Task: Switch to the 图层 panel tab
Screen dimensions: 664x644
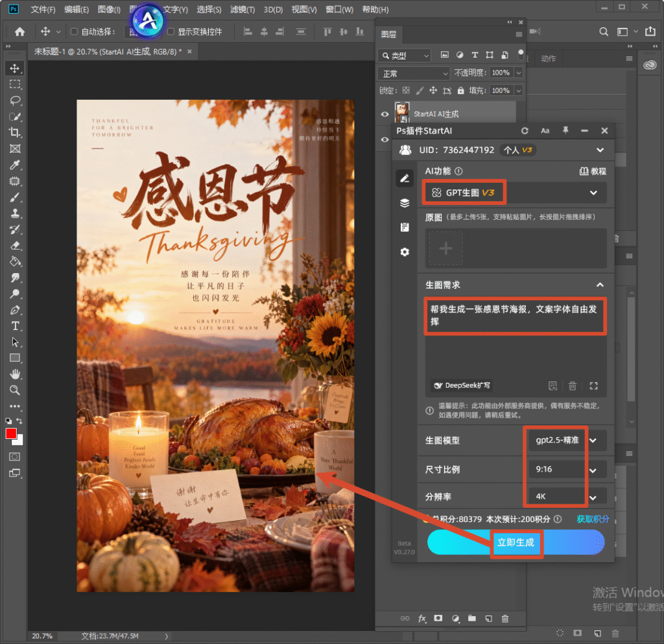Action: tap(389, 35)
